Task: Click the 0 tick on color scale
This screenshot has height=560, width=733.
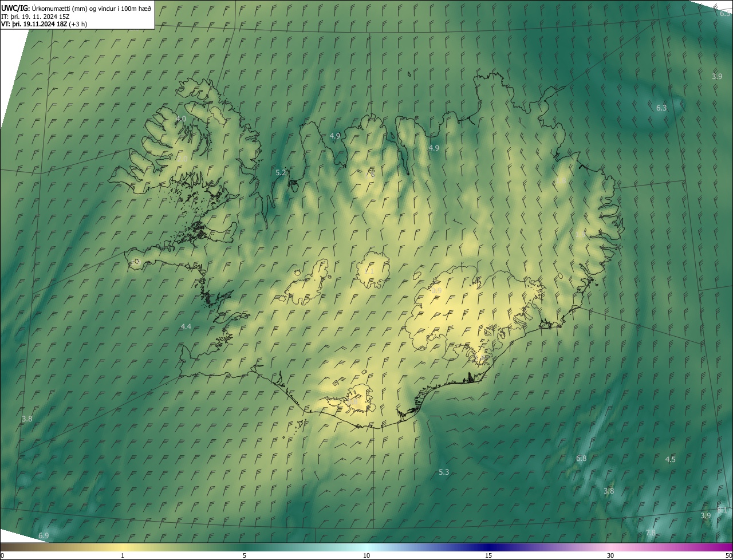Action: click(x=2, y=556)
